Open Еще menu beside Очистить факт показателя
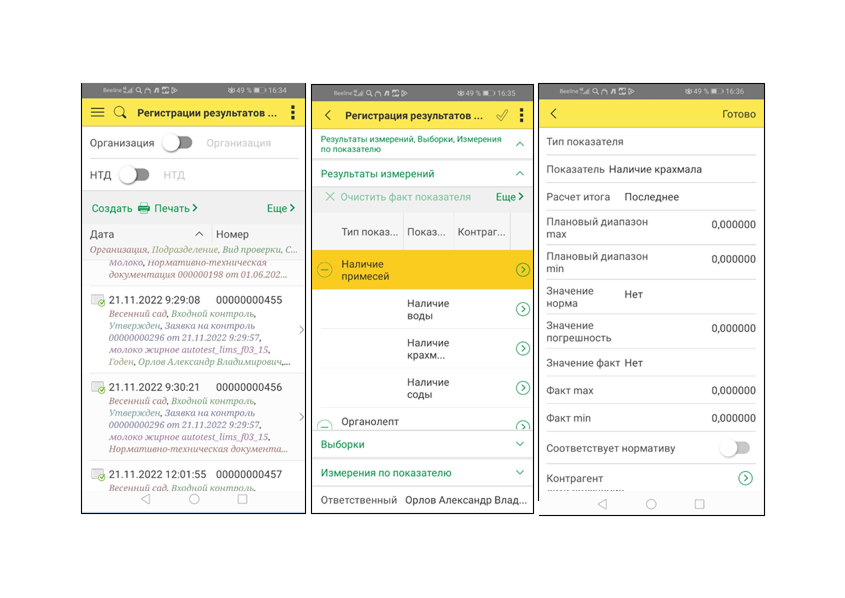This screenshot has width=845, height=598. 510,197
